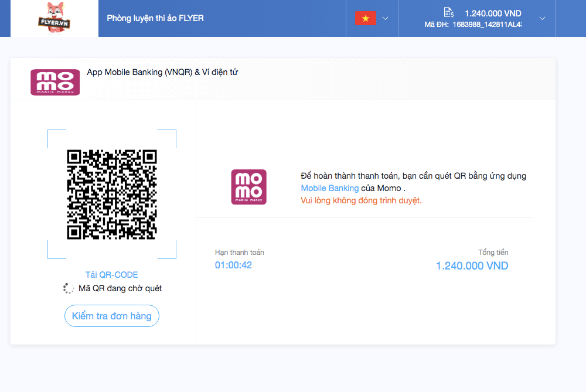
Task: Click the payment countdown timer 01:00:42
Action: [x=233, y=265]
